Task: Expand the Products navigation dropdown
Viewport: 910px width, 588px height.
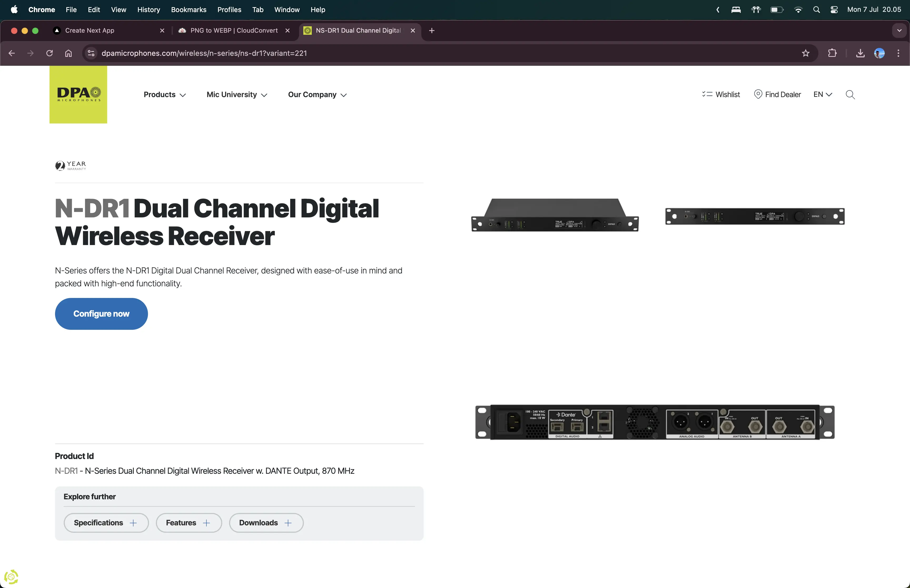Action: (165, 95)
